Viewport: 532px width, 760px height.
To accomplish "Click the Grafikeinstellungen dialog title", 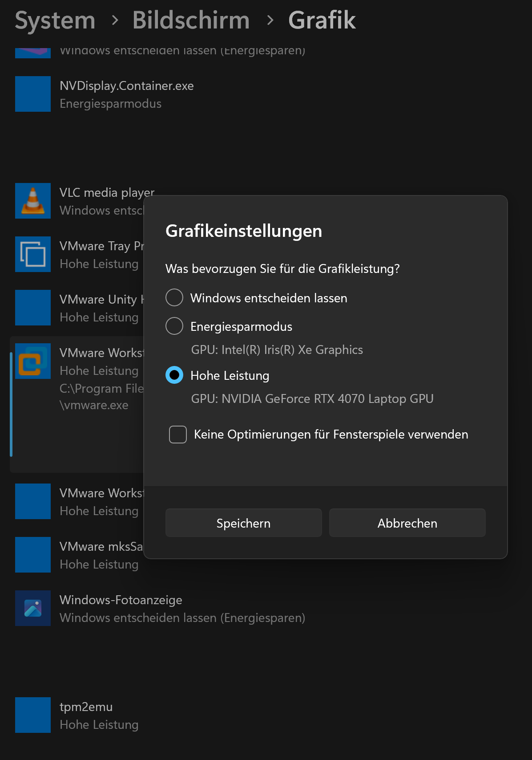I will [244, 231].
